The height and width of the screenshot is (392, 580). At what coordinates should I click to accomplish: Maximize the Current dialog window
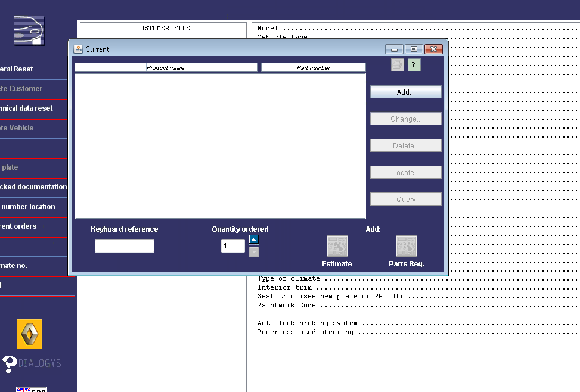click(414, 49)
